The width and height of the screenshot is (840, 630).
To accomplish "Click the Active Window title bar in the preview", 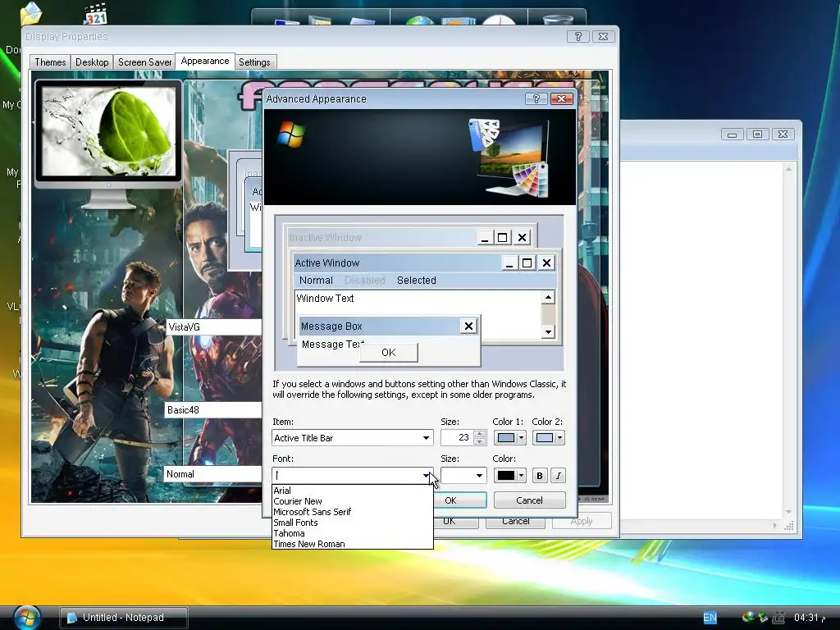I will [397, 263].
